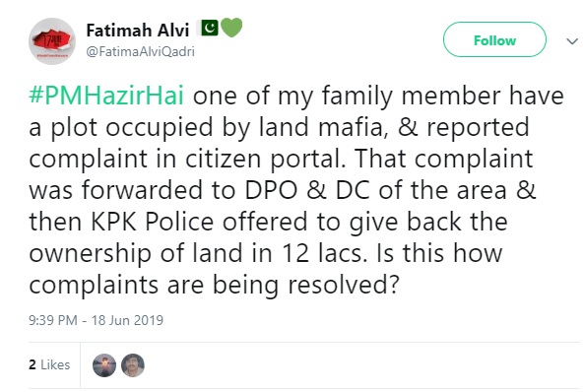Click the phrase 'citizen portal' in the tweet
The image size is (583, 392).
click(x=263, y=159)
